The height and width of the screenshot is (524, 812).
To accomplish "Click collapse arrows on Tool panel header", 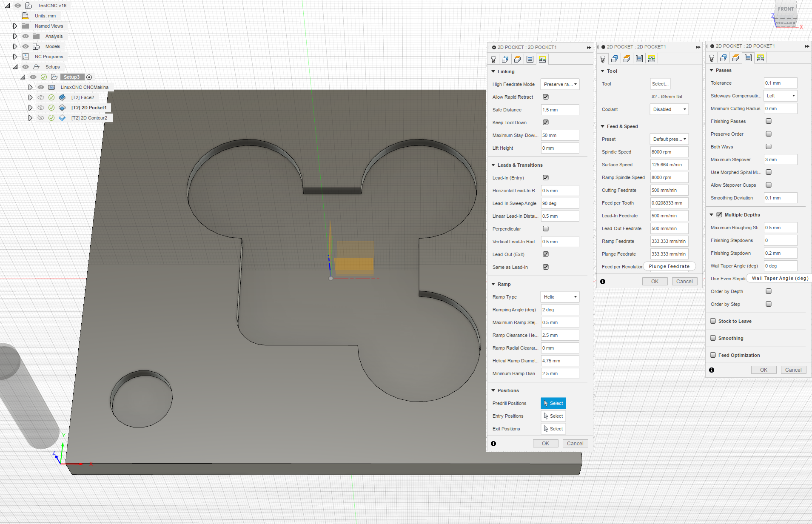I will coord(698,47).
